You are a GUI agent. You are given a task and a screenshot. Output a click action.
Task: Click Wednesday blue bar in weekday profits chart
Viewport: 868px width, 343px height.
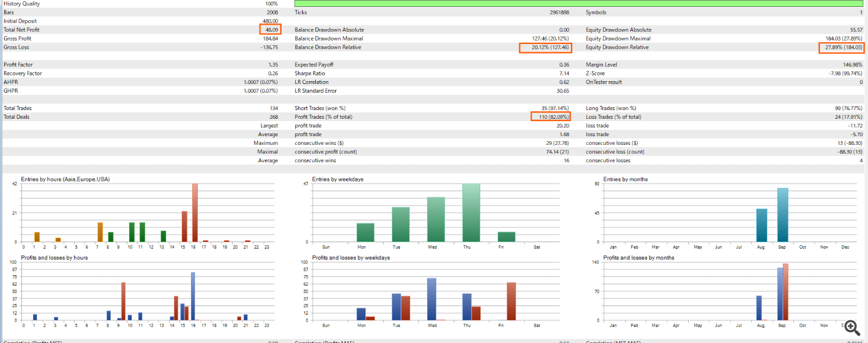point(432,299)
